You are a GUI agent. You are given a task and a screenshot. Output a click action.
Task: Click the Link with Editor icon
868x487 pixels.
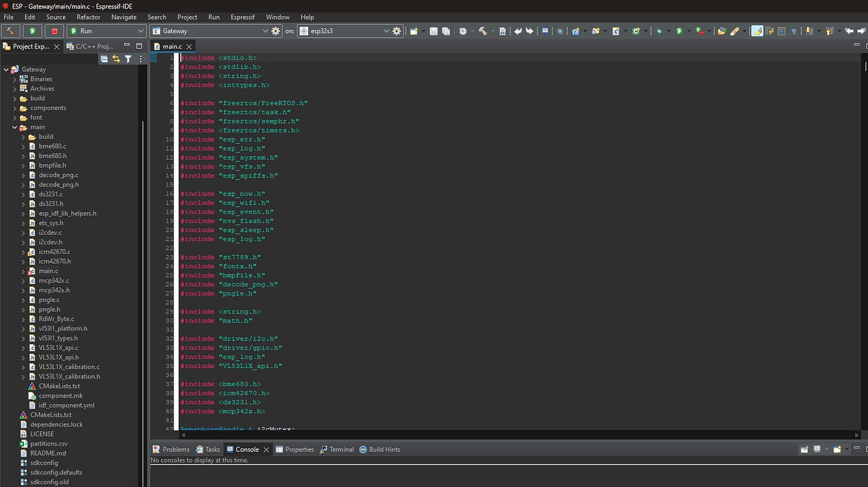pos(116,59)
